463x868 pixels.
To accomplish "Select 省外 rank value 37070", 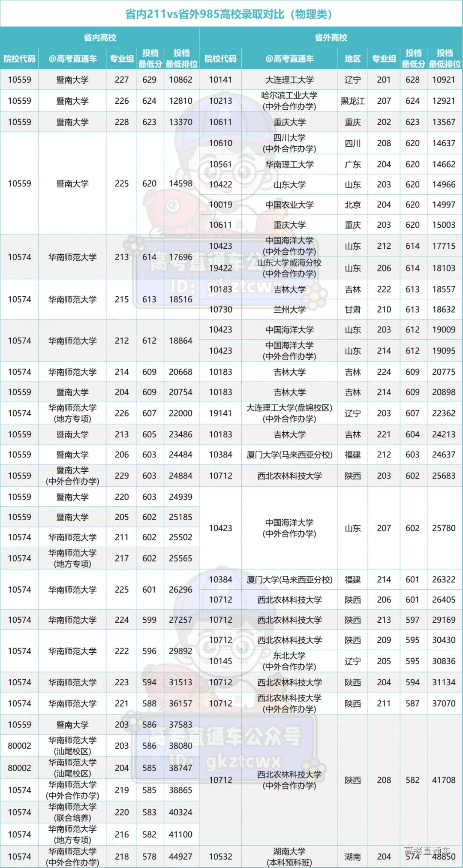I will click(x=444, y=703).
